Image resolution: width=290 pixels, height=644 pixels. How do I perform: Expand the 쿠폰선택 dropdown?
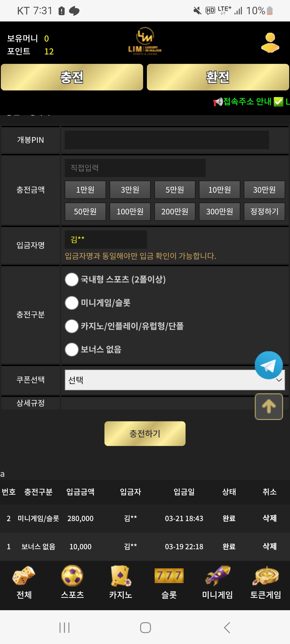click(x=175, y=380)
